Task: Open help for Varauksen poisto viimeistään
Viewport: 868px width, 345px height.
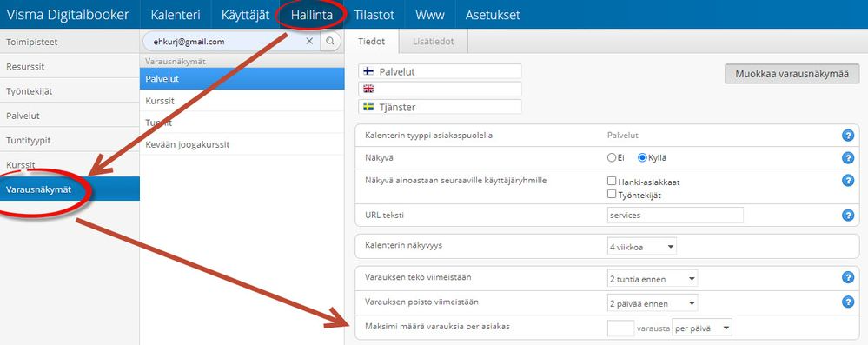Action: tap(847, 302)
